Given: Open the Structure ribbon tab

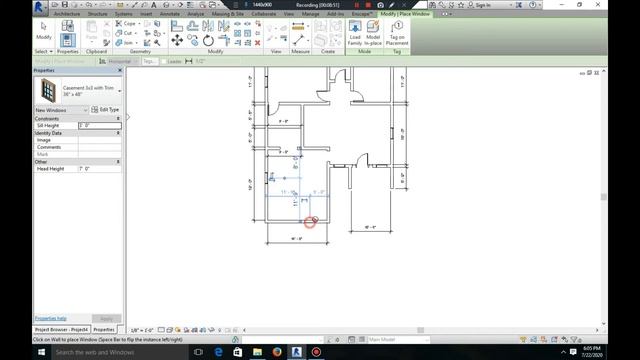Looking at the screenshot, I should tap(98, 14).
